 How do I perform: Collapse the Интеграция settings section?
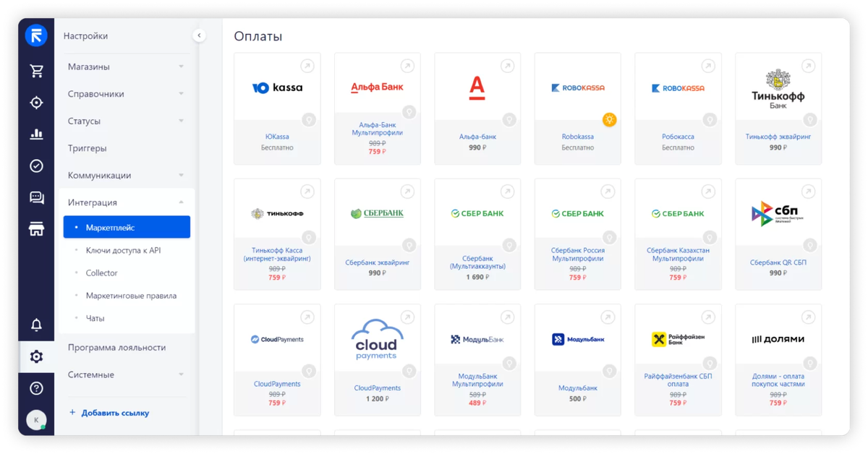(x=126, y=202)
